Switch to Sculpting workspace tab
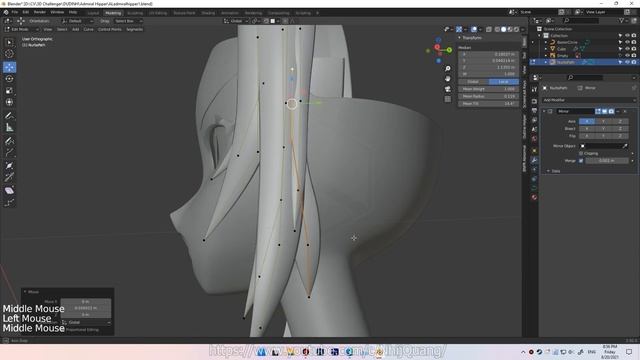Viewport: 640px width, 360px height. [135, 13]
